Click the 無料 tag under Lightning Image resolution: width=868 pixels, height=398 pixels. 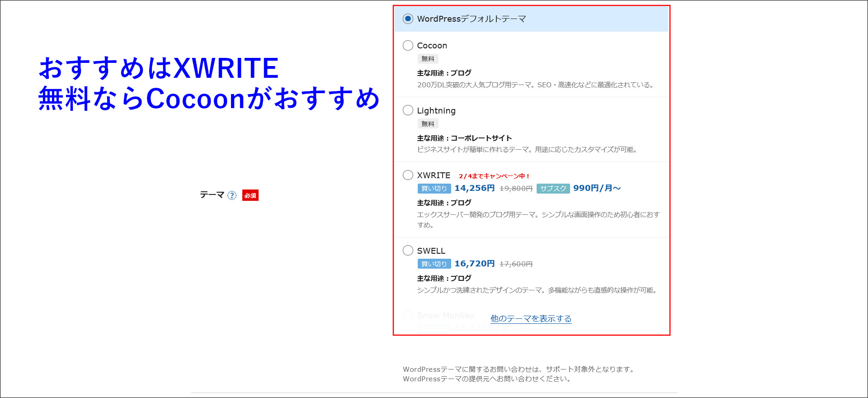[x=428, y=124]
